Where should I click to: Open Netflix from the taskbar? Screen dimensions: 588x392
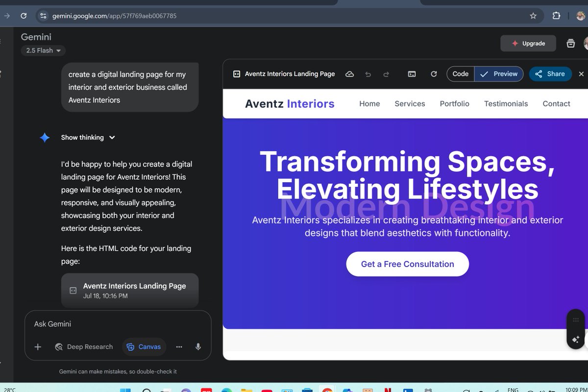(x=388, y=391)
